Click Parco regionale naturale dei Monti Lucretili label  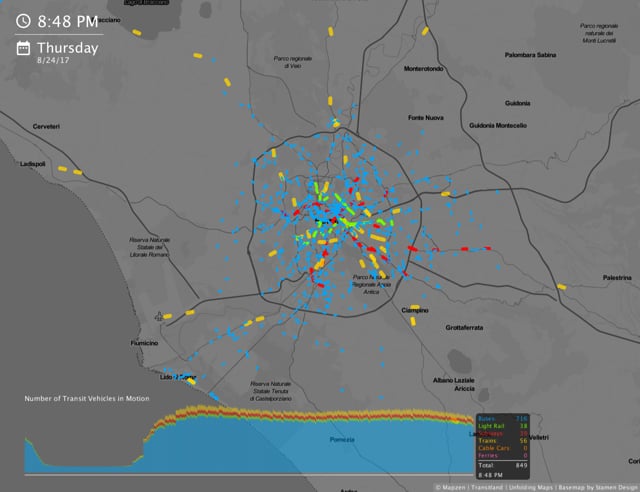click(x=599, y=33)
